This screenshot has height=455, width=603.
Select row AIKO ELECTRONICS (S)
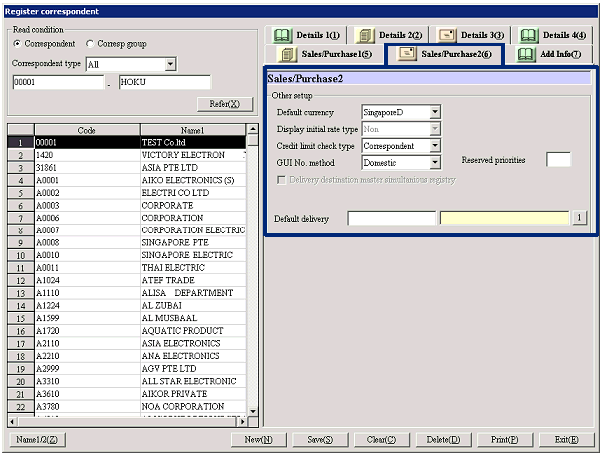click(x=127, y=180)
